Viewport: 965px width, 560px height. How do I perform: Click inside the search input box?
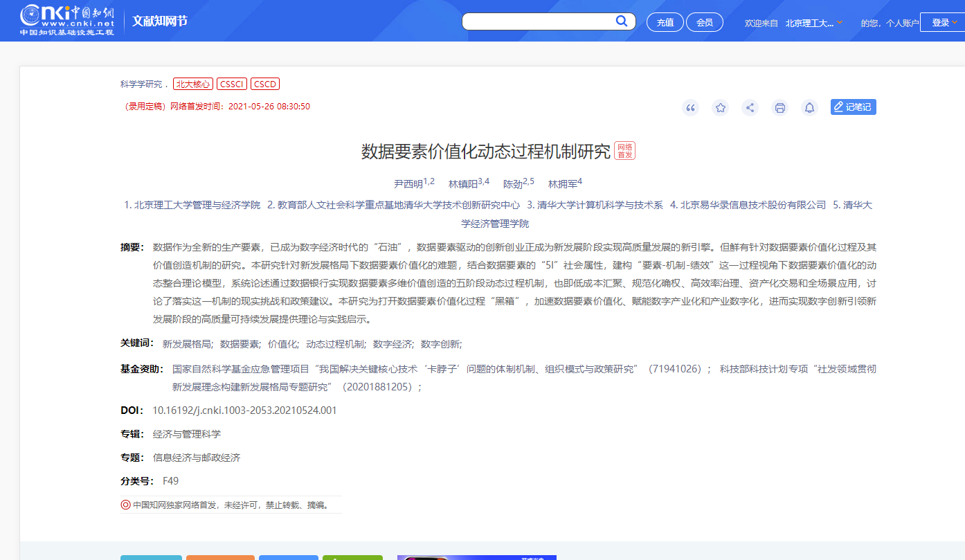pos(540,21)
